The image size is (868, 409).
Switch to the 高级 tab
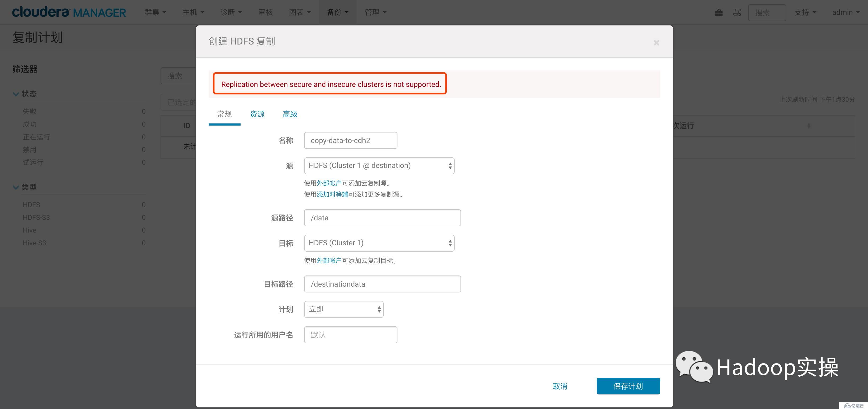pyautogui.click(x=290, y=114)
